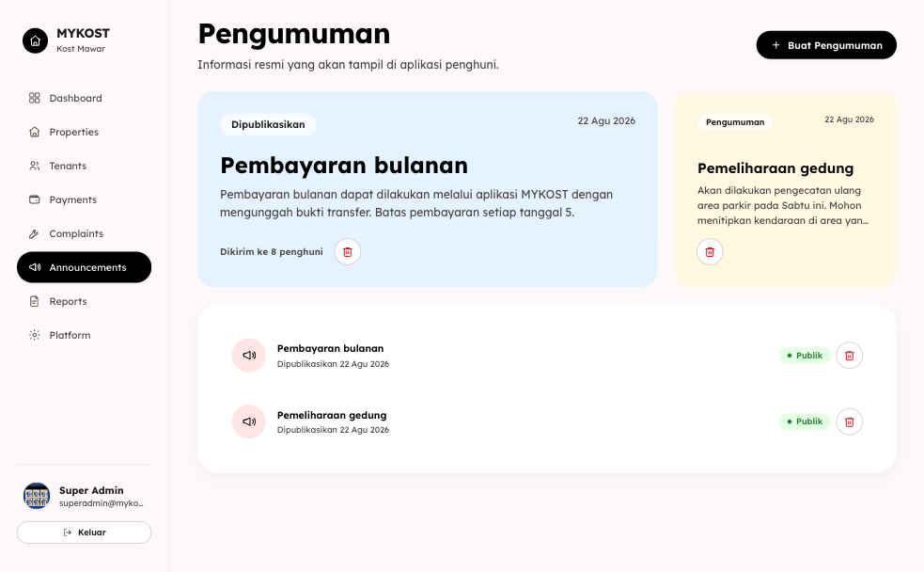This screenshot has width=924, height=572.
Task: Click the Pemeliharaan gedung card heading
Action: [x=775, y=168]
